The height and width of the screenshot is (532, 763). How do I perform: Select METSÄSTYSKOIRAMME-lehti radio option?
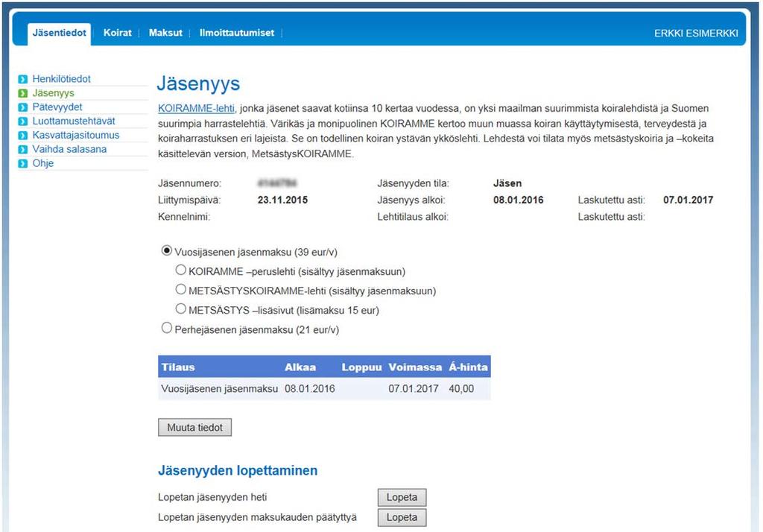click(x=180, y=289)
